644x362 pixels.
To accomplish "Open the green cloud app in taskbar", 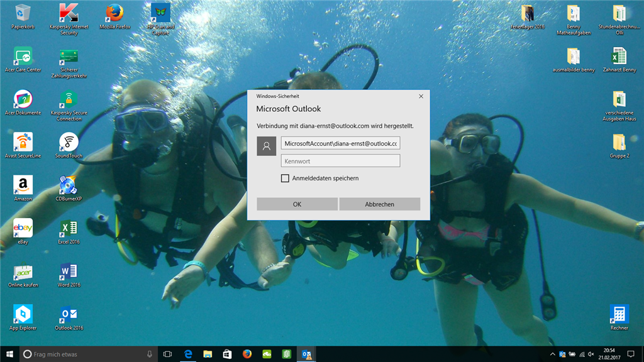I will pyautogui.click(x=267, y=354).
